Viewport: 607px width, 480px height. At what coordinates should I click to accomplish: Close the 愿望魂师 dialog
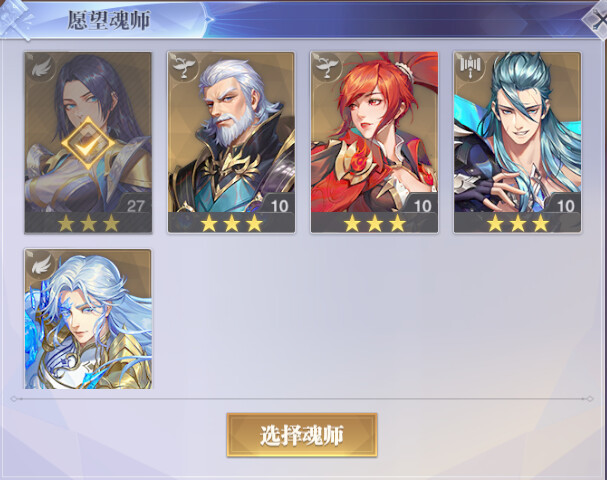click(595, 20)
